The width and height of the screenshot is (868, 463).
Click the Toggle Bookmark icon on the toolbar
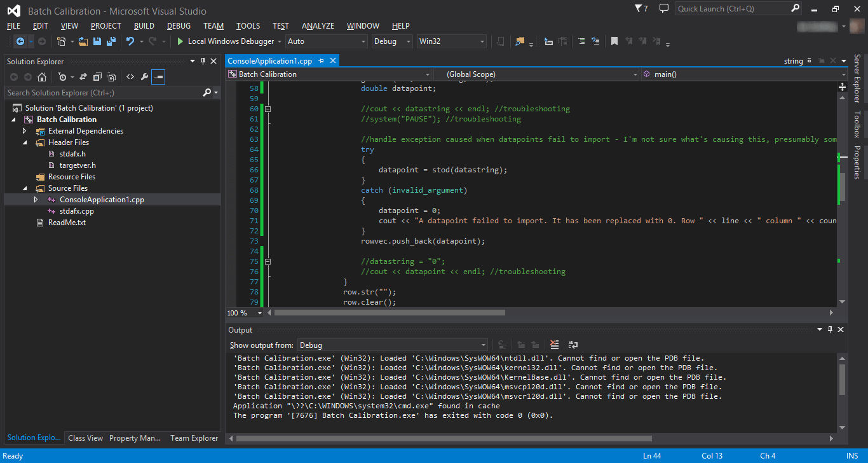click(614, 41)
